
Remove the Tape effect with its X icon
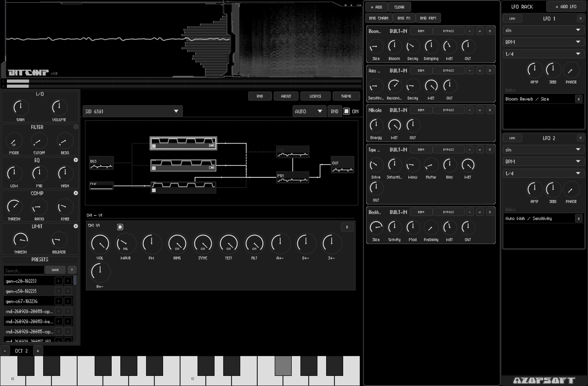pos(490,150)
